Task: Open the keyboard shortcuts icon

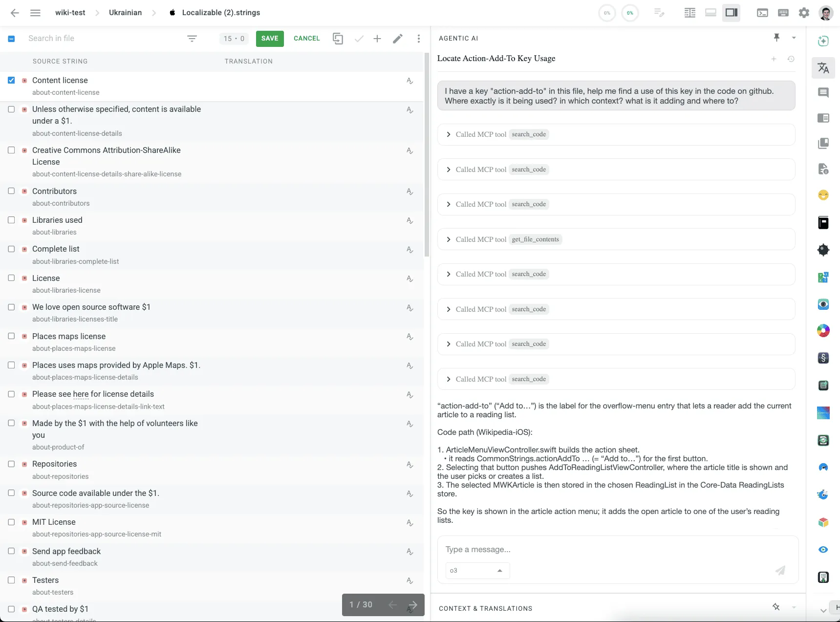Action: pyautogui.click(x=783, y=13)
